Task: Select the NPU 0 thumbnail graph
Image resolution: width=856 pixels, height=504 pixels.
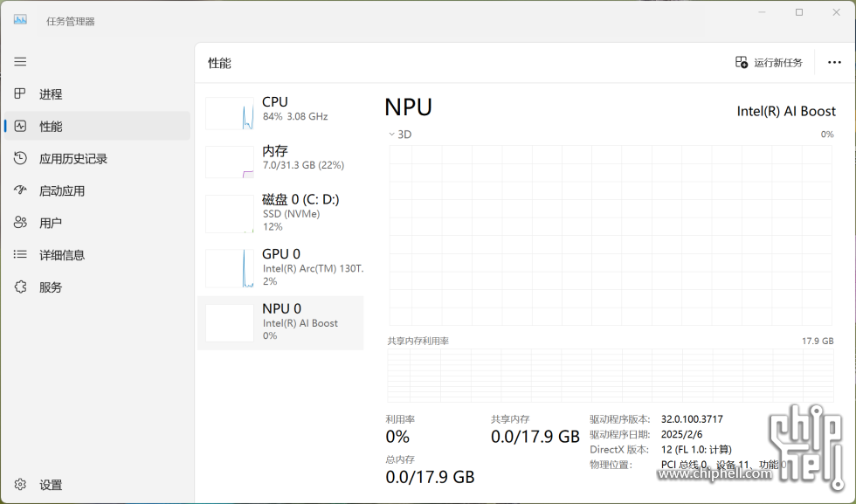Action: pos(229,322)
